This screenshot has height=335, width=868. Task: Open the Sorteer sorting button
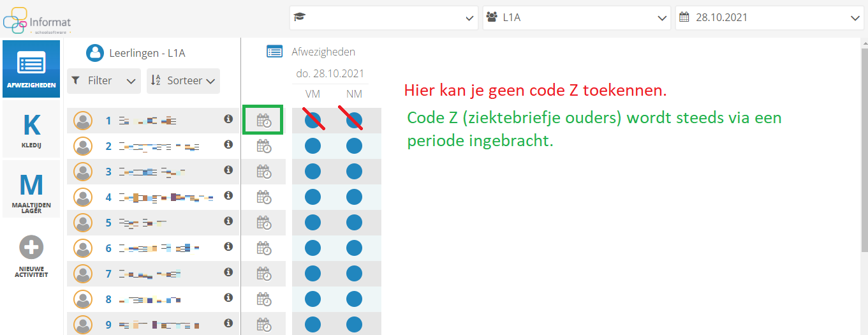pyautogui.click(x=183, y=81)
